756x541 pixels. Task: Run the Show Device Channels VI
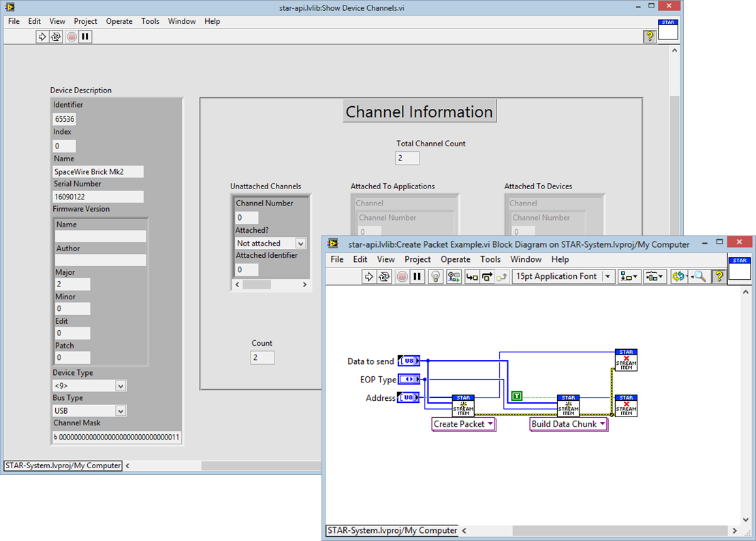click(x=42, y=37)
